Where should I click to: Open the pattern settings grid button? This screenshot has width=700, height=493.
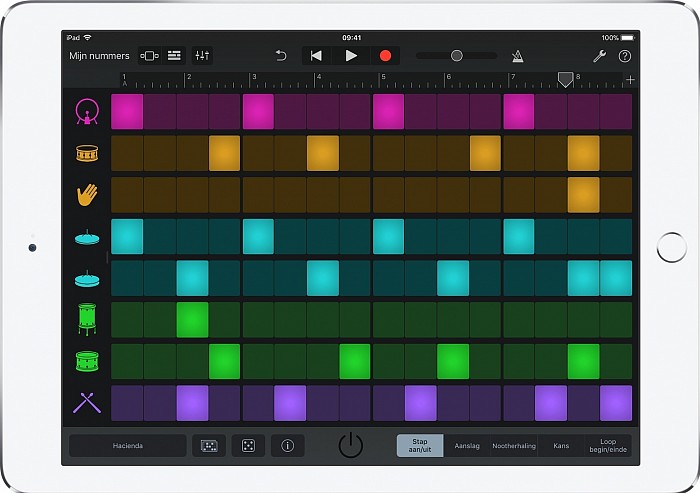coord(209,445)
